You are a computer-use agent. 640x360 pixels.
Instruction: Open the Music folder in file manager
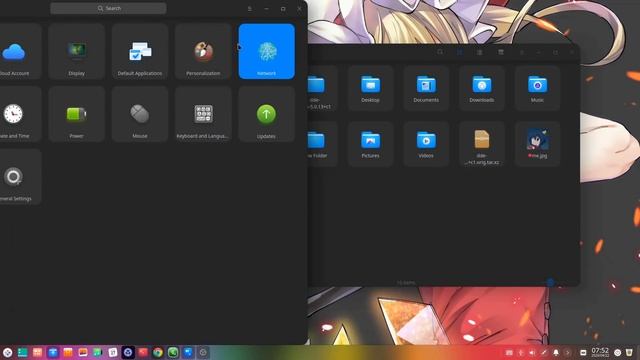pyautogui.click(x=537, y=88)
